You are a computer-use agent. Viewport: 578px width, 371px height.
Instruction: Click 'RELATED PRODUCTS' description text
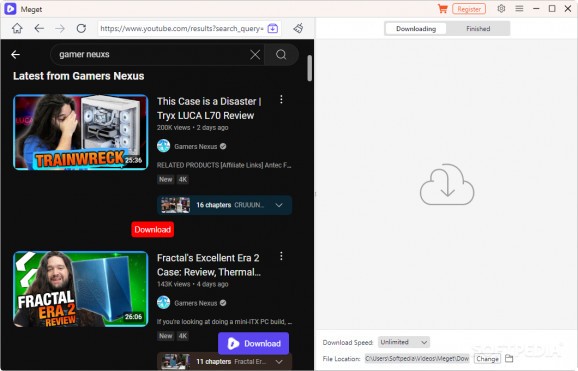224,165
